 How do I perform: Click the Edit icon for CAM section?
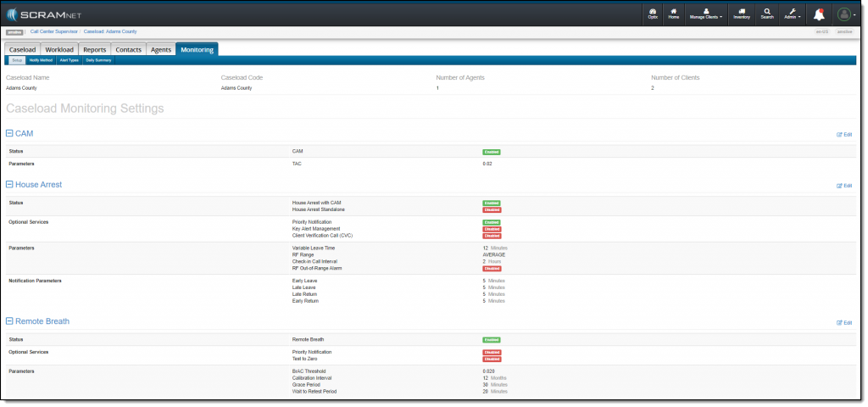[x=843, y=134]
